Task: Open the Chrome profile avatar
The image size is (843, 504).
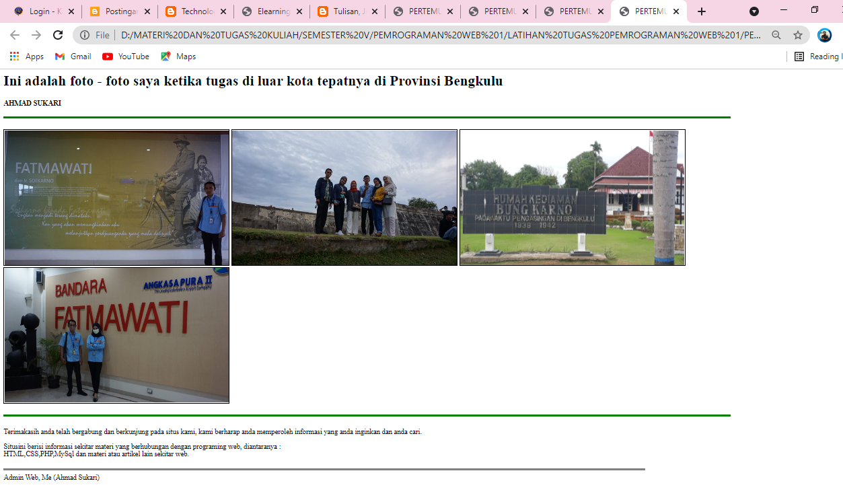Action: 825,35
